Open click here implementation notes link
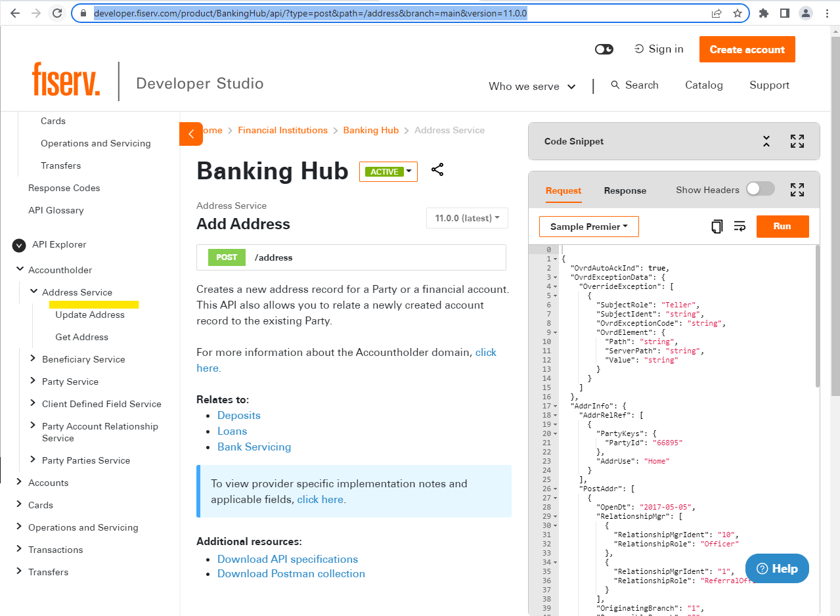This screenshot has height=616, width=840. [321, 500]
